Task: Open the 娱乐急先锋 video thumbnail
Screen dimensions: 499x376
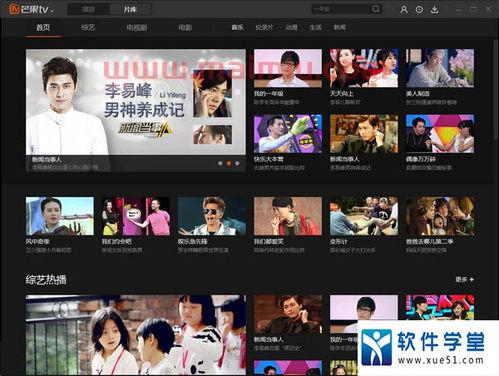Action: point(212,216)
